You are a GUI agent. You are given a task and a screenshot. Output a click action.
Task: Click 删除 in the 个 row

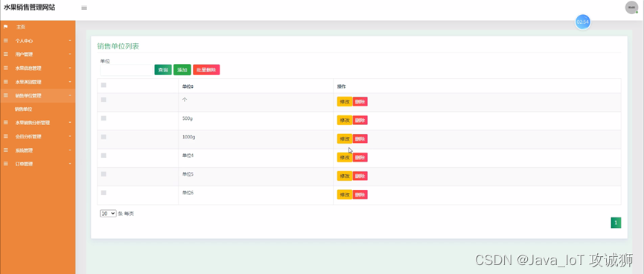click(x=360, y=101)
